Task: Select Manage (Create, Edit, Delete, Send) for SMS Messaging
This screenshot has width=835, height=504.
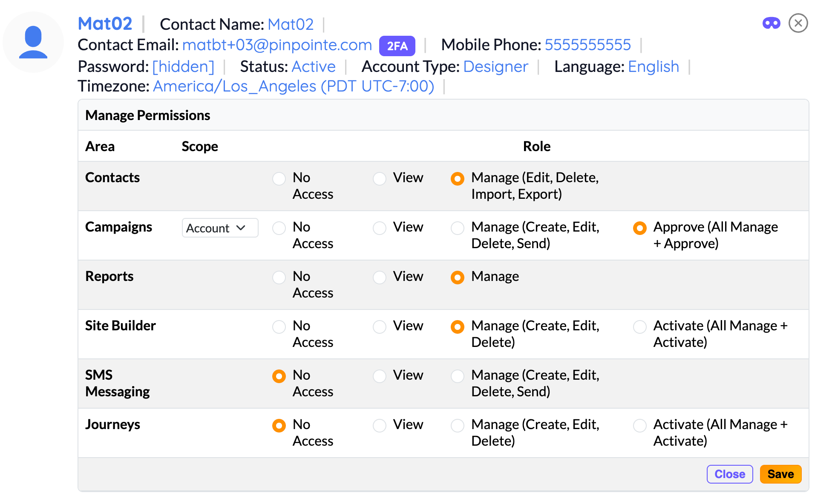Action: [x=458, y=376]
